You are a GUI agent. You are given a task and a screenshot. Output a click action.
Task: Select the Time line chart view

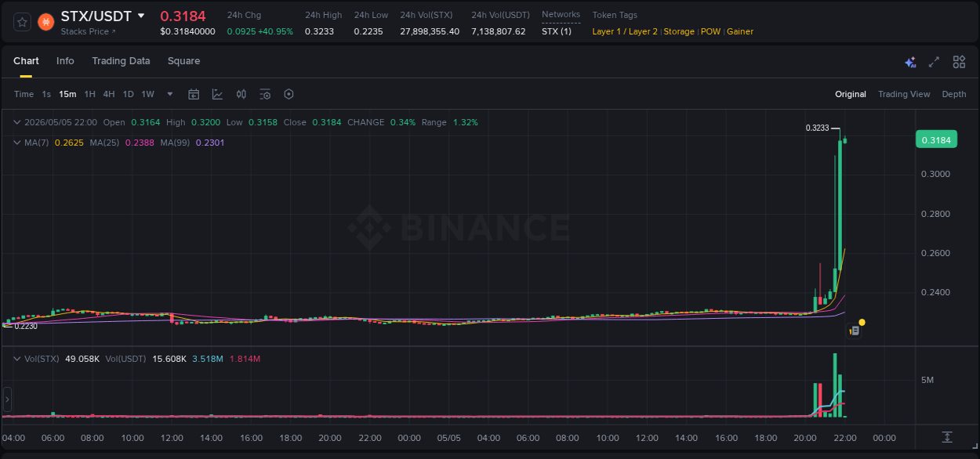coord(24,94)
